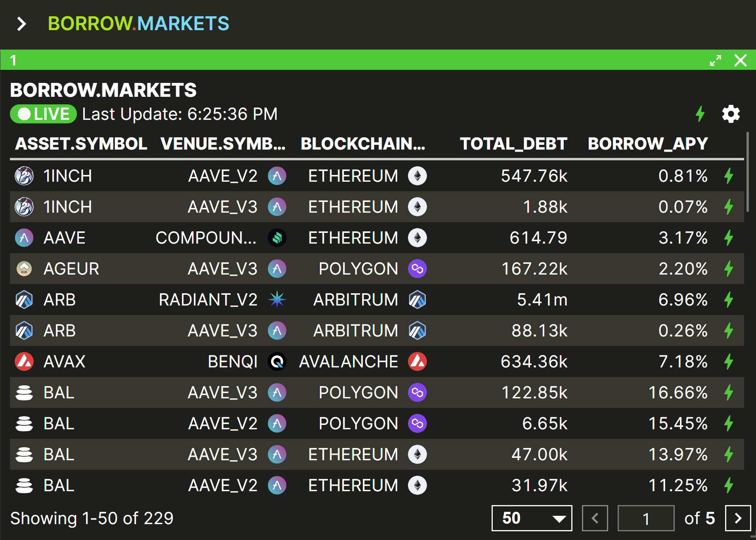Screen dimensions: 756x540
Task: Click the AGEUR asset symbol text
Action: point(71,269)
